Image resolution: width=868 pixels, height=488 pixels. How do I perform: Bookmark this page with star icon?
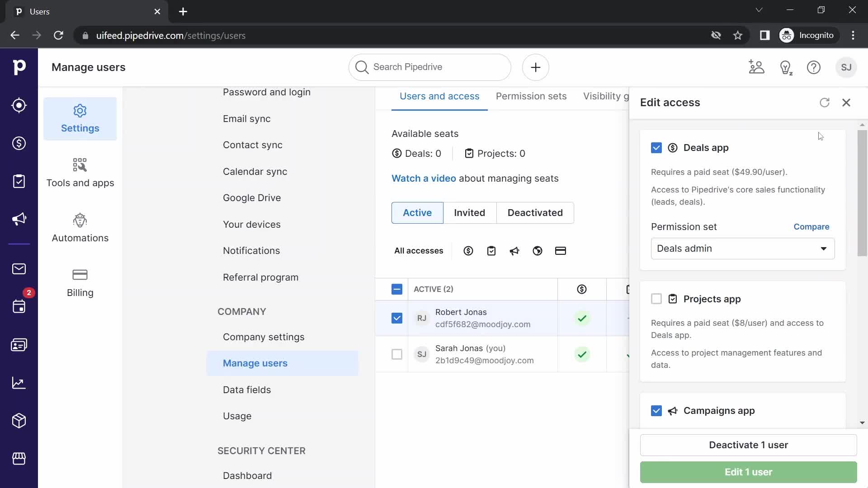(x=738, y=35)
